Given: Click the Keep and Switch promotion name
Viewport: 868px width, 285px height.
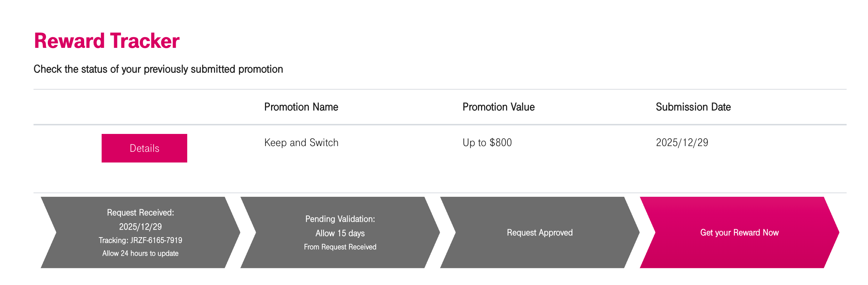Looking at the screenshot, I should (301, 142).
